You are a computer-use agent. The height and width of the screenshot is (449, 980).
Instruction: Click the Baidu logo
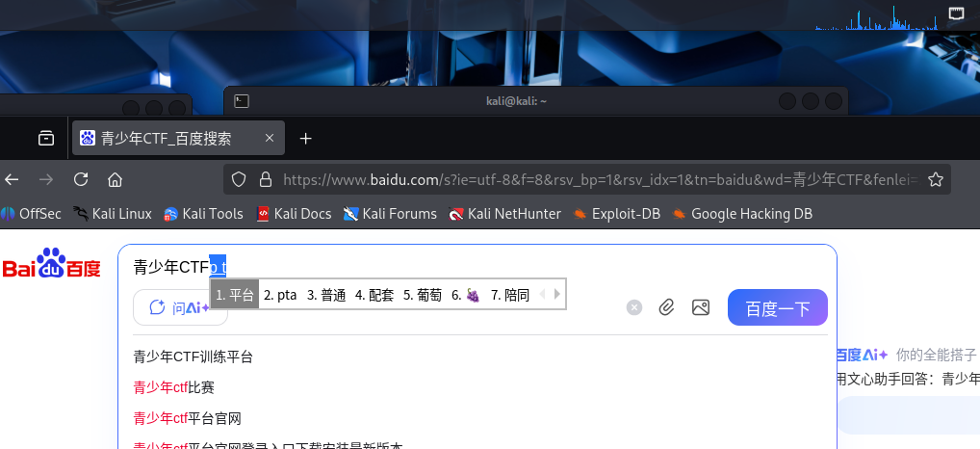(52, 265)
